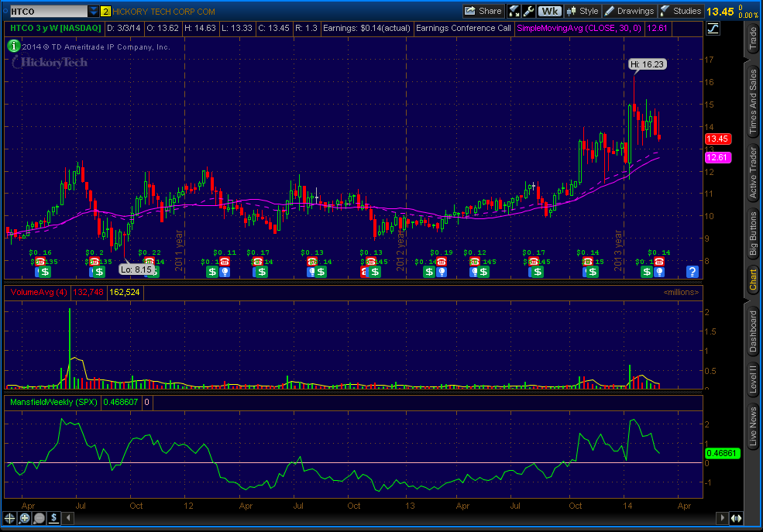Click the quick study beaker-arrow icon
This screenshot has height=532, width=763.
pyautogui.click(x=514, y=11)
